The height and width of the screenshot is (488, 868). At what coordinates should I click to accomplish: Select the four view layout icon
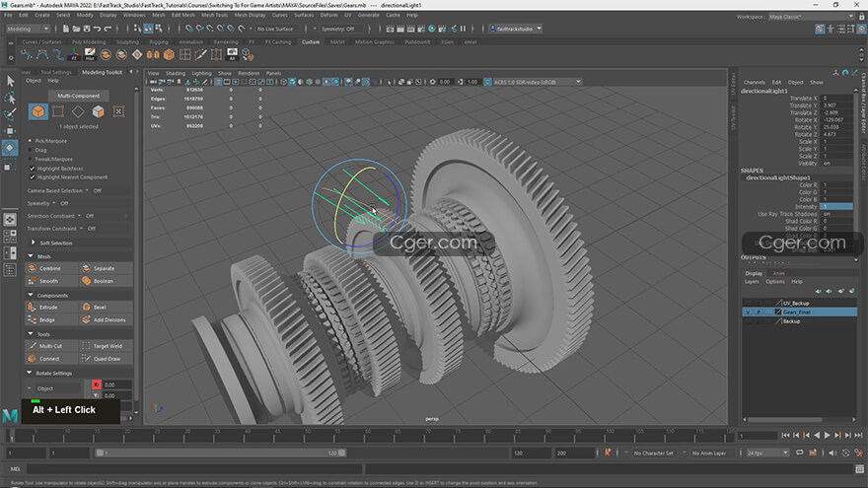[10, 237]
